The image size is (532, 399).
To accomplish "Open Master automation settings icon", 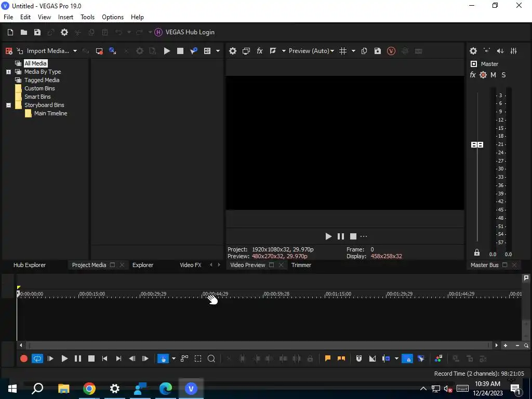I will point(483,75).
